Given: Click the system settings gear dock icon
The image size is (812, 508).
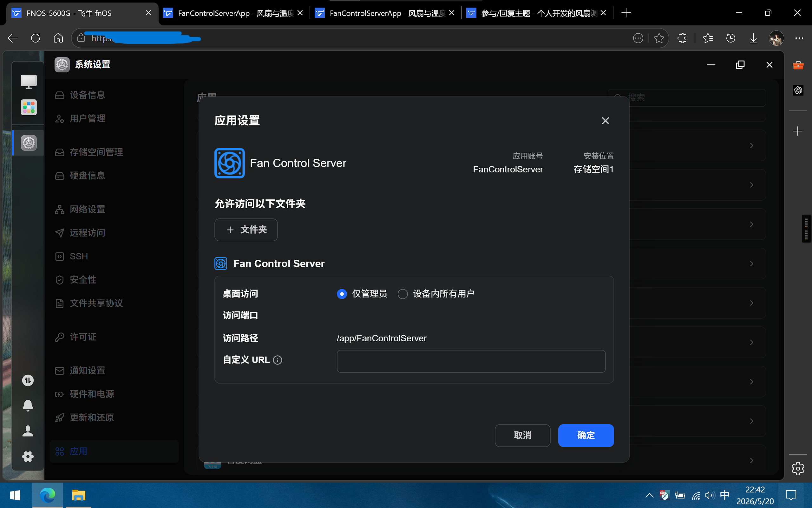Looking at the screenshot, I should [29, 143].
